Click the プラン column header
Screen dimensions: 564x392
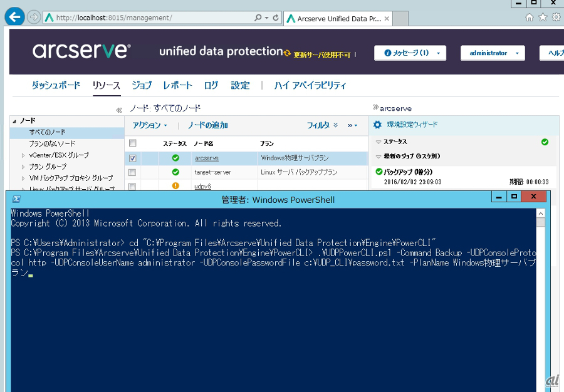tap(267, 143)
